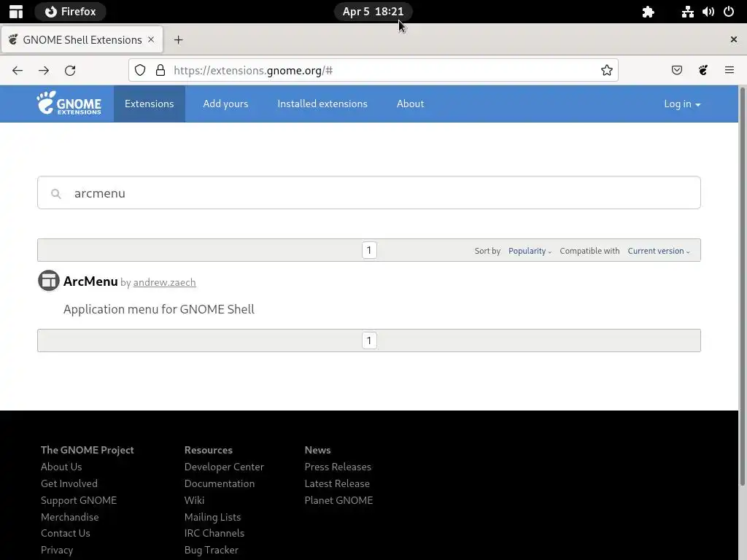Select the GNOME Shell Extensions tab
Image resolution: width=747 pixels, height=560 pixels.
pyautogui.click(x=82, y=40)
